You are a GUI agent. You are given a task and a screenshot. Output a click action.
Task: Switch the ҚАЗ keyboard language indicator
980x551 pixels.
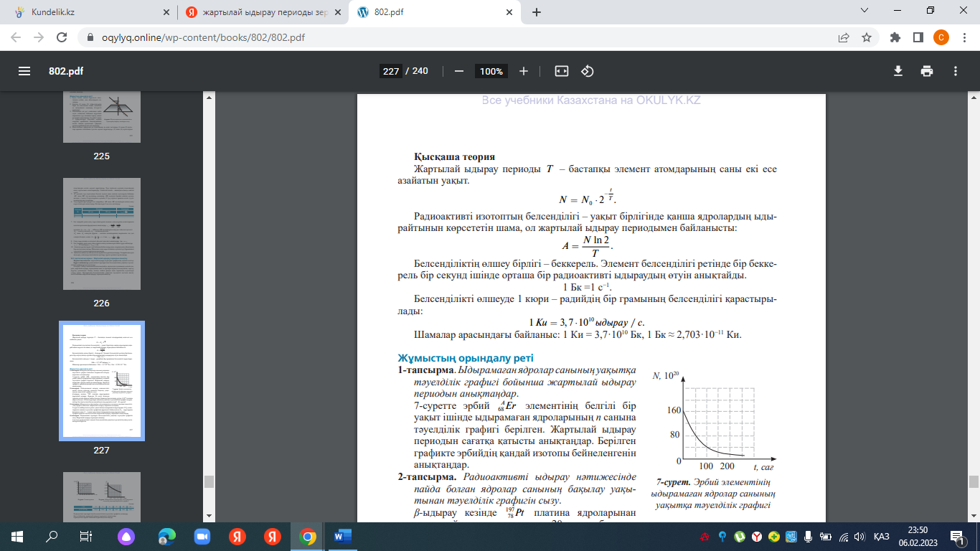(x=882, y=537)
